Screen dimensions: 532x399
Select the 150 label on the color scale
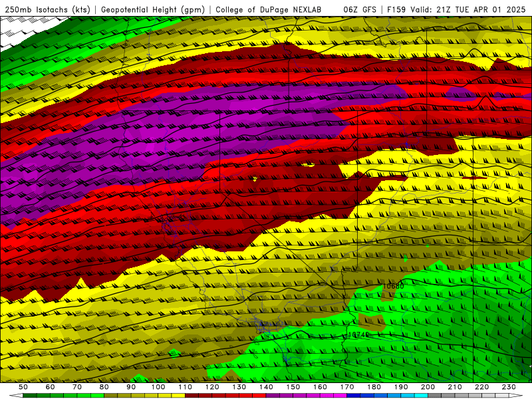293,387
